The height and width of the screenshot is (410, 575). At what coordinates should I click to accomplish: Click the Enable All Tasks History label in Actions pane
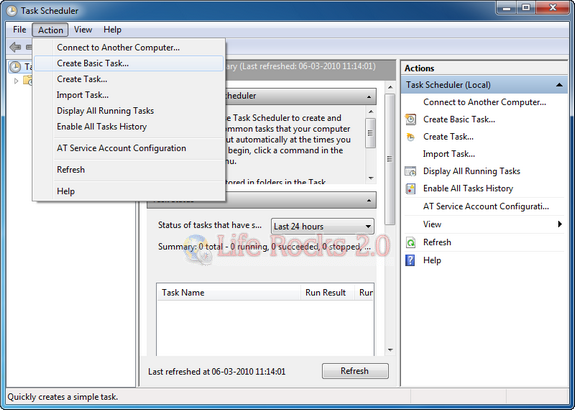click(468, 188)
